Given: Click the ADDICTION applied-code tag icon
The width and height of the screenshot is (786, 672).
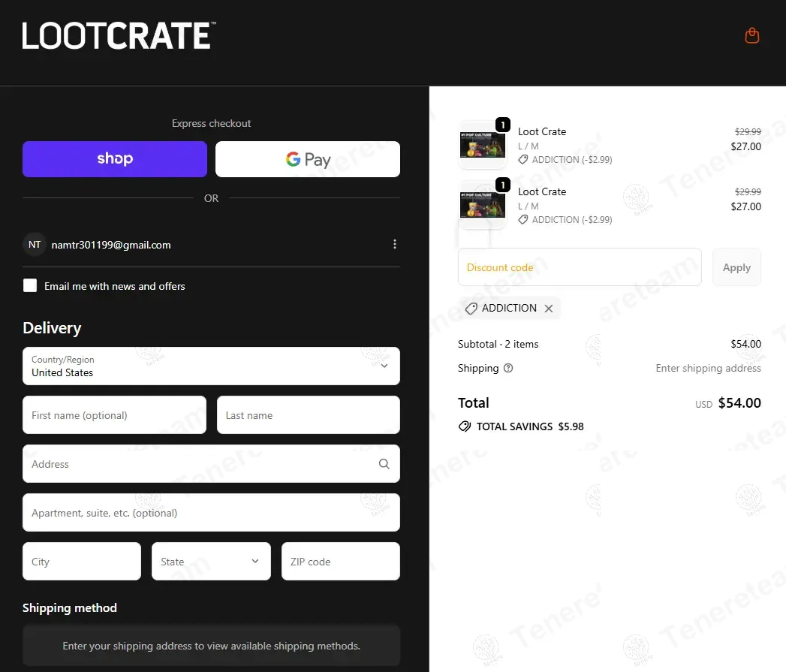Looking at the screenshot, I should 471,309.
